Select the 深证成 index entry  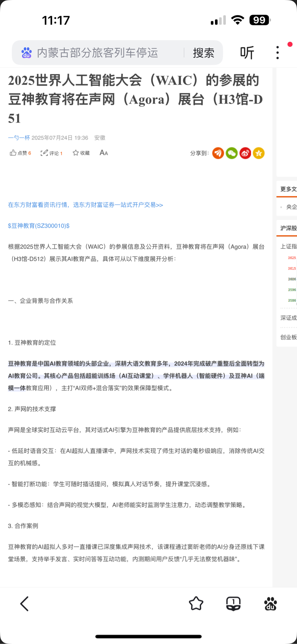point(288,318)
